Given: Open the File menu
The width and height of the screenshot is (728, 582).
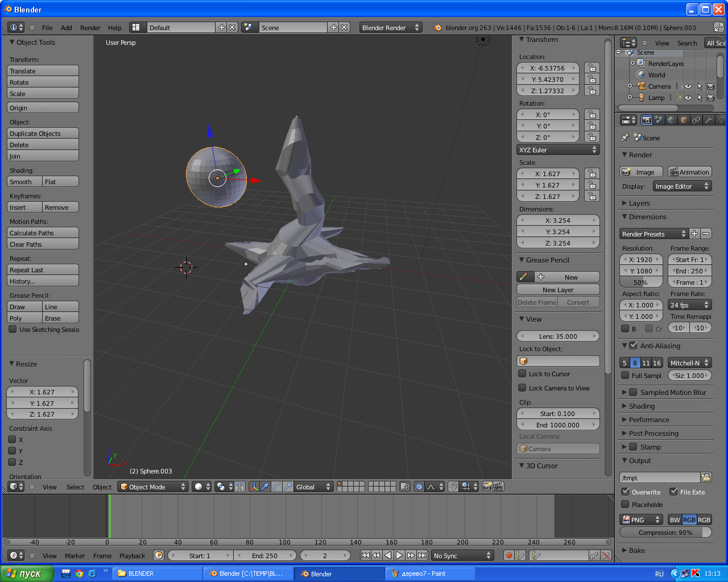Looking at the screenshot, I should 47,27.
